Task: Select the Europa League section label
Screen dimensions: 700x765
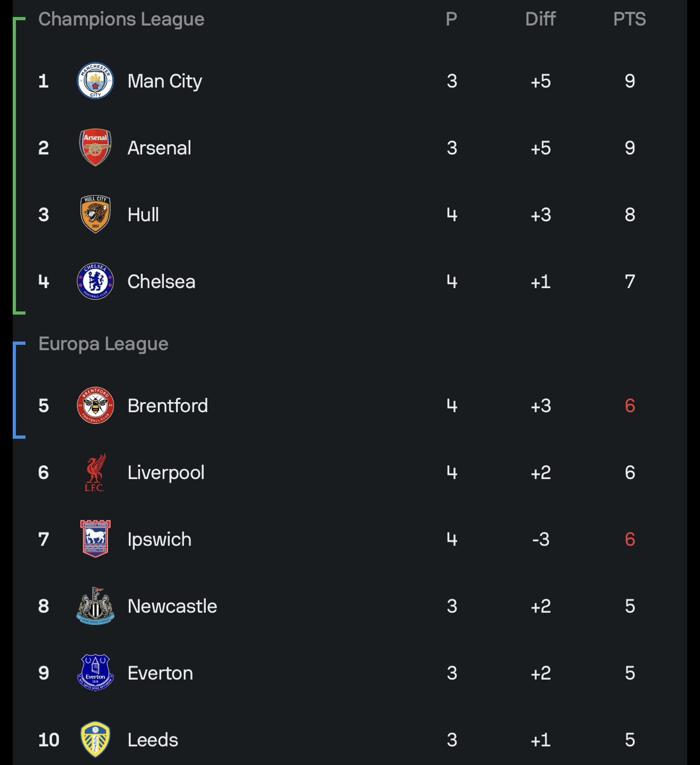Action: tap(103, 344)
